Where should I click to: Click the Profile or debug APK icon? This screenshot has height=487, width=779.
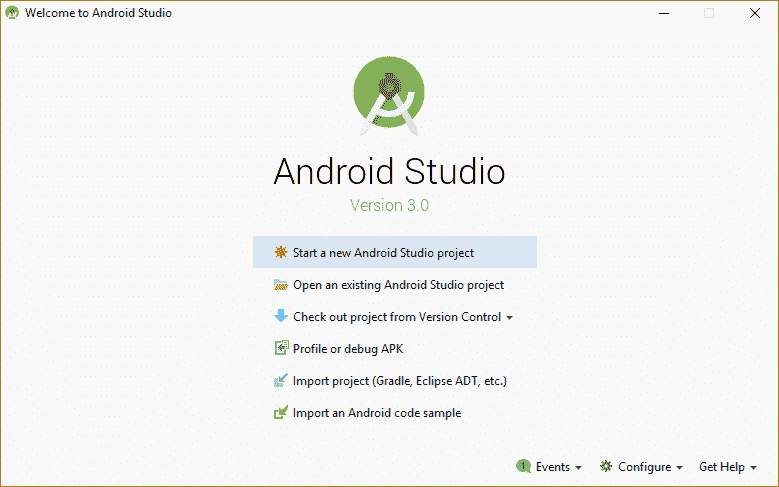coord(281,348)
